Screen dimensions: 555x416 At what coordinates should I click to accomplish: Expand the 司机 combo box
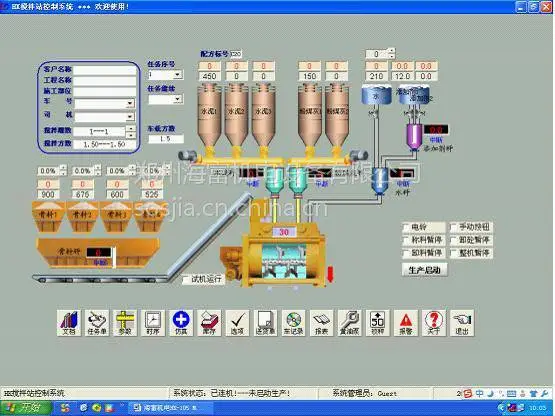tap(130, 116)
